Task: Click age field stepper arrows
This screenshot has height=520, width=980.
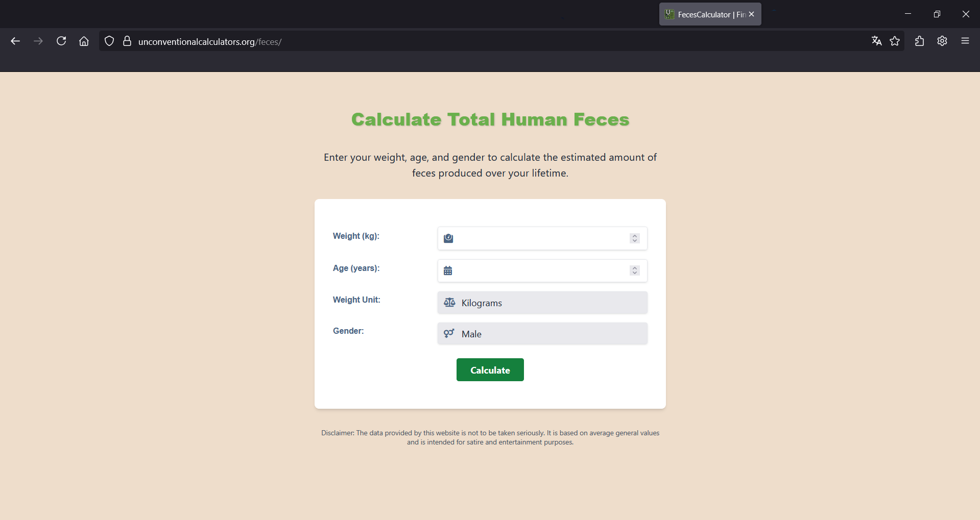Action: pyautogui.click(x=635, y=270)
